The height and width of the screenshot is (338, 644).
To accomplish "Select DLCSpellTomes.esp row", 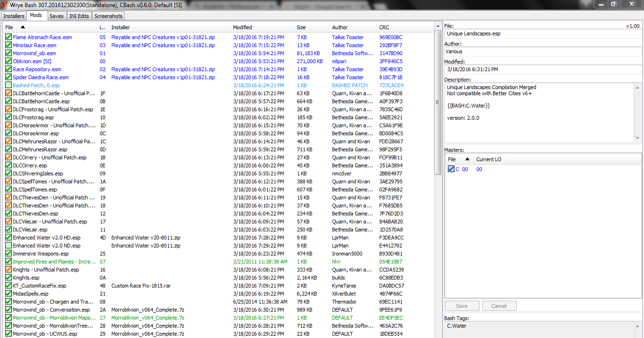I will click(219, 190).
